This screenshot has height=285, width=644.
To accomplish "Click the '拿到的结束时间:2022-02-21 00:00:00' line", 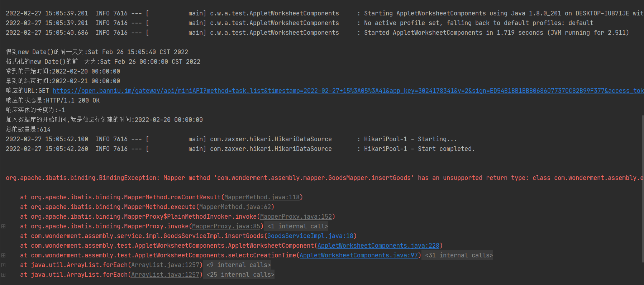I will [63, 81].
